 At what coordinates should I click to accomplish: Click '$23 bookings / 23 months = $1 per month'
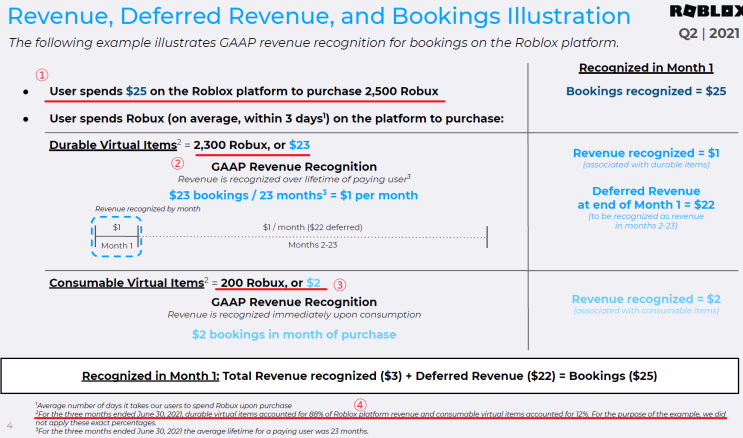(x=294, y=195)
